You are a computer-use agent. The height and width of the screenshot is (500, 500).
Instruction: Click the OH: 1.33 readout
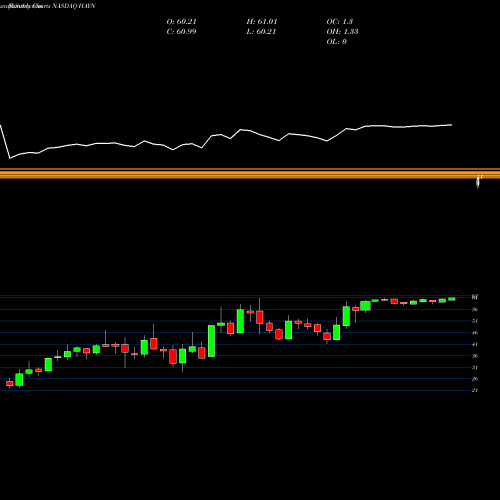tap(342, 32)
